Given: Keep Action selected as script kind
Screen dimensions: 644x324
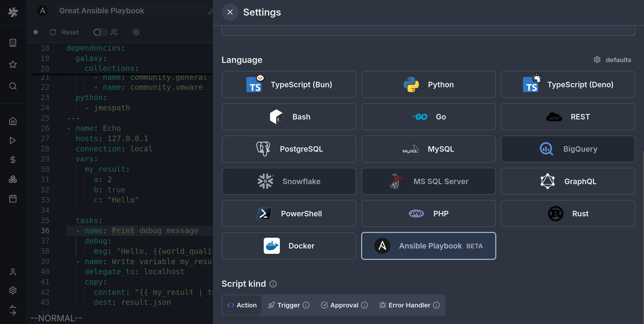Looking at the screenshot, I should pos(242,305).
